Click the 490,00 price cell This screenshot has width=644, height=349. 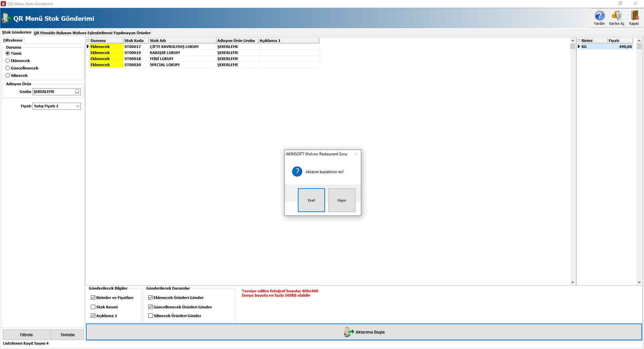(x=620, y=47)
